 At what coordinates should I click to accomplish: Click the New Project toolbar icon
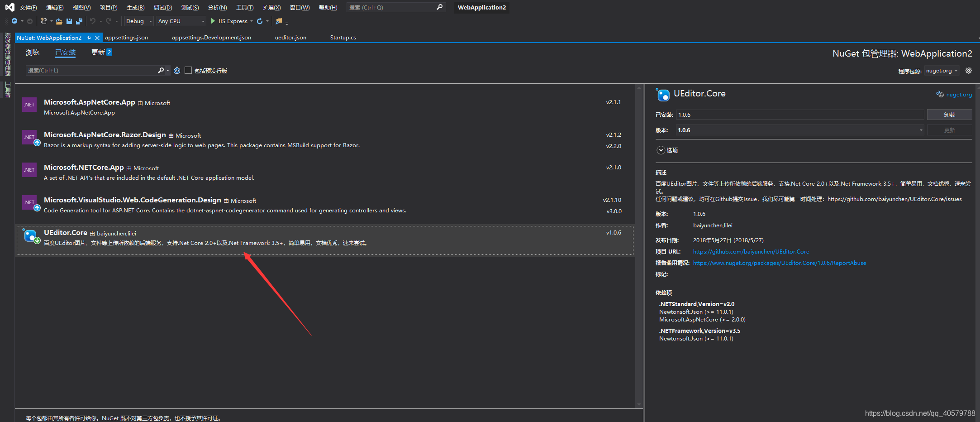(x=44, y=21)
